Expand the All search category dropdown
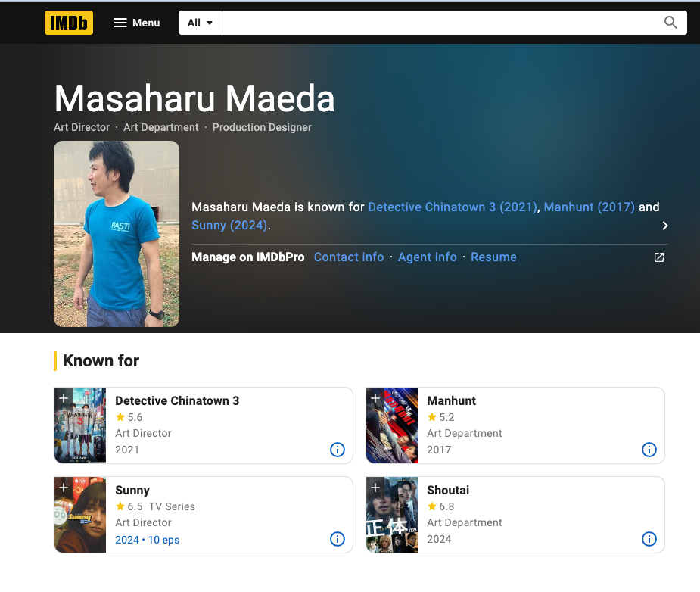Screen dimensions: 700x592 click(200, 23)
